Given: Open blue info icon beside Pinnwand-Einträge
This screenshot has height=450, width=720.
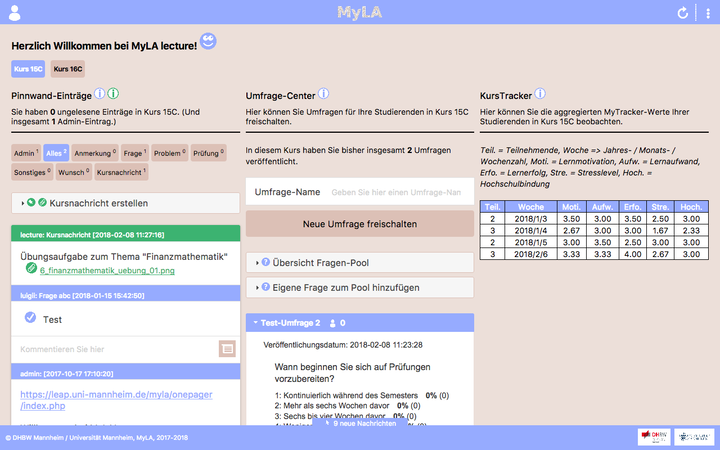Looking at the screenshot, I should click(99, 94).
